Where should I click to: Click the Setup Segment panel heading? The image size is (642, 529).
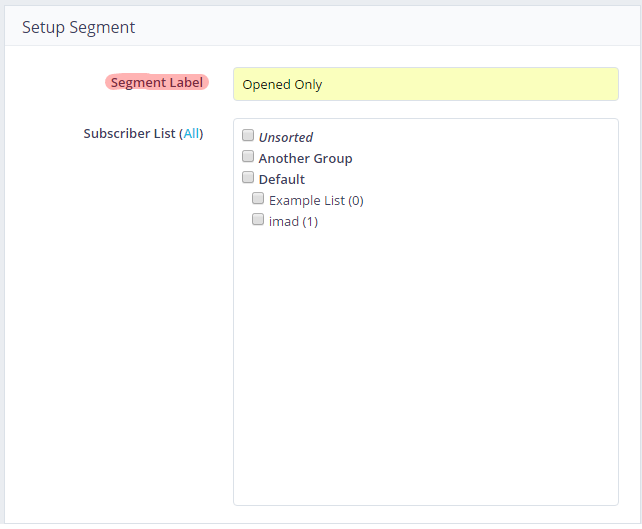coord(79,27)
